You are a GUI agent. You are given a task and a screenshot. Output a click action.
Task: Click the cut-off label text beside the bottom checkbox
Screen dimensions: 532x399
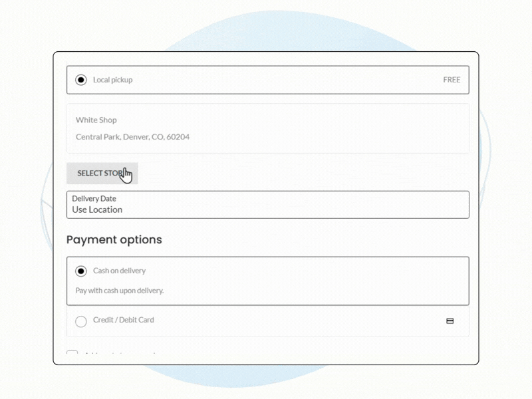[120, 355]
